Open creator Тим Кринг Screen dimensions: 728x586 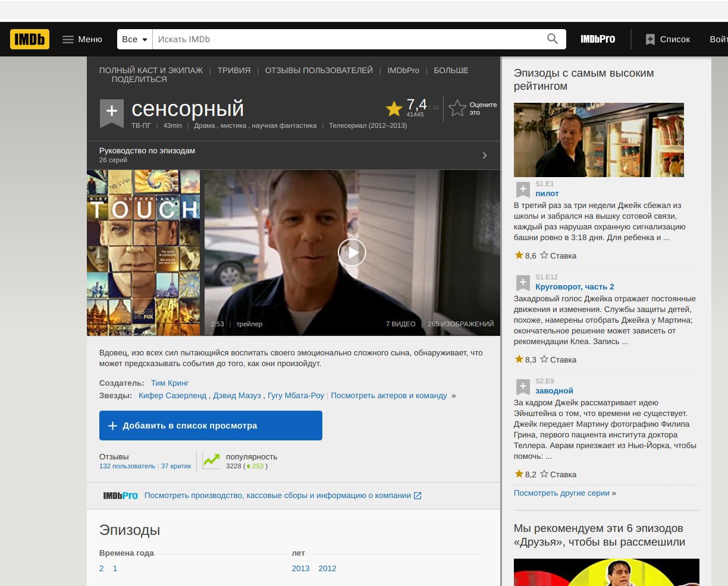point(170,383)
